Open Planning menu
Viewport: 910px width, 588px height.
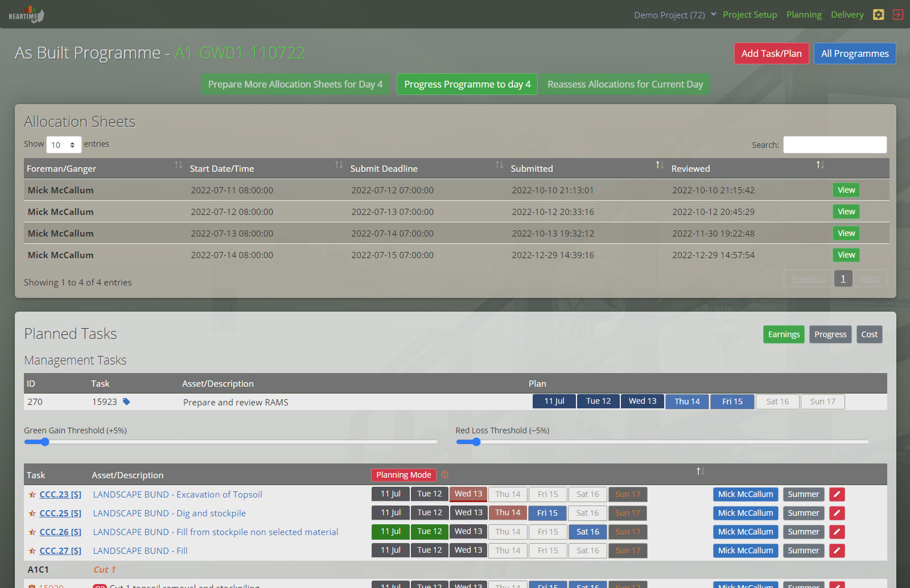click(x=804, y=15)
